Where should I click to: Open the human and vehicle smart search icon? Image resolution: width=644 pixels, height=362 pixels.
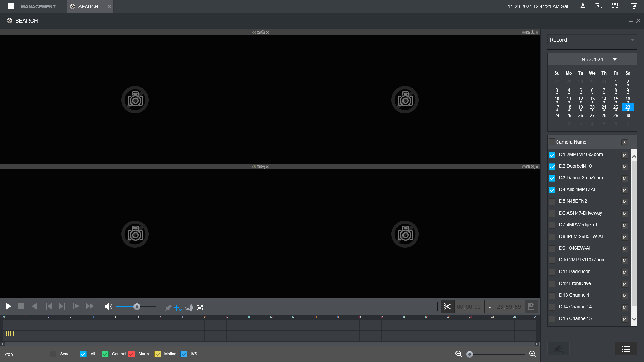click(x=189, y=308)
